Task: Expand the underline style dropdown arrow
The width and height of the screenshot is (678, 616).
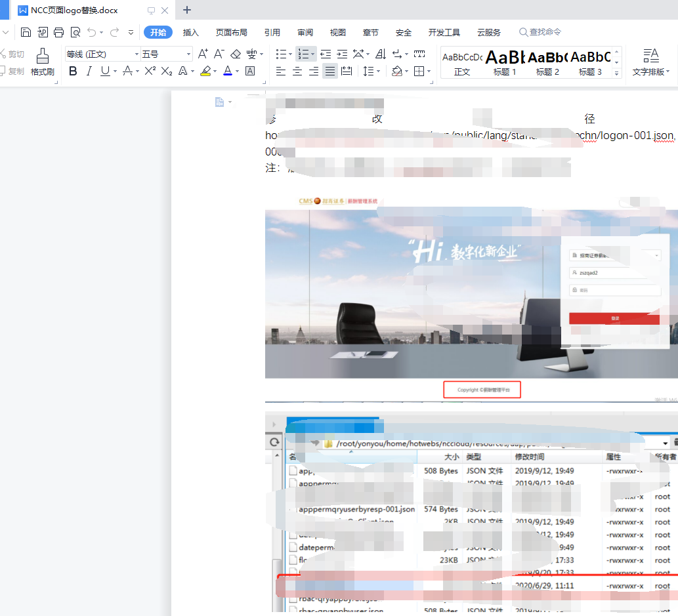Action: pyautogui.click(x=115, y=72)
